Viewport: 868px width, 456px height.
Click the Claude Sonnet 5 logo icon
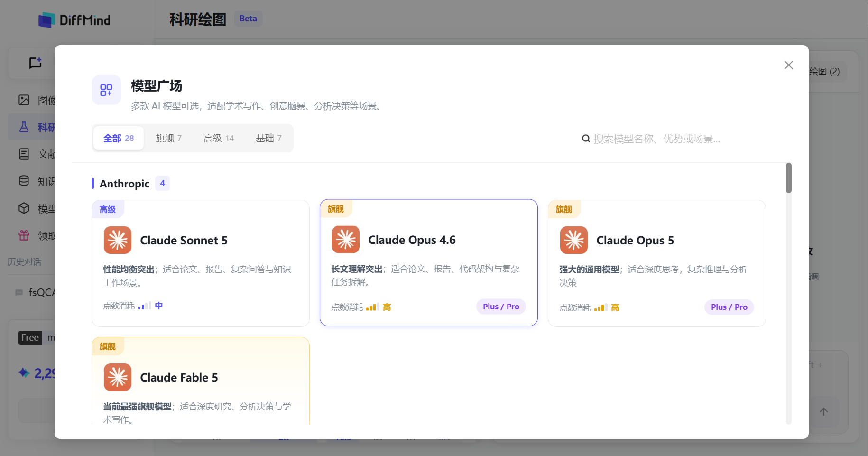coord(118,240)
